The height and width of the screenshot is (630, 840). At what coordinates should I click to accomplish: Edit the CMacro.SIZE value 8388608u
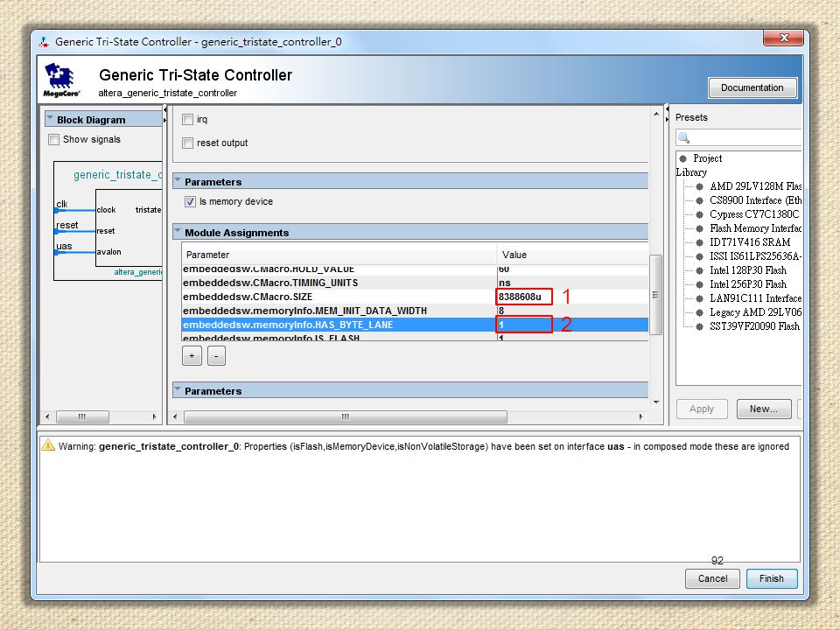pyautogui.click(x=524, y=297)
